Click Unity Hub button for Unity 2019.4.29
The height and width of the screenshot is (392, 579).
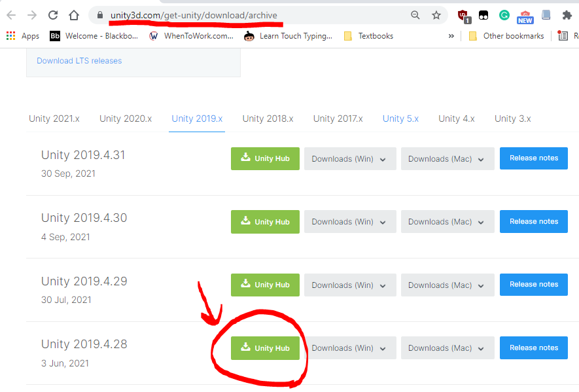[265, 285]
